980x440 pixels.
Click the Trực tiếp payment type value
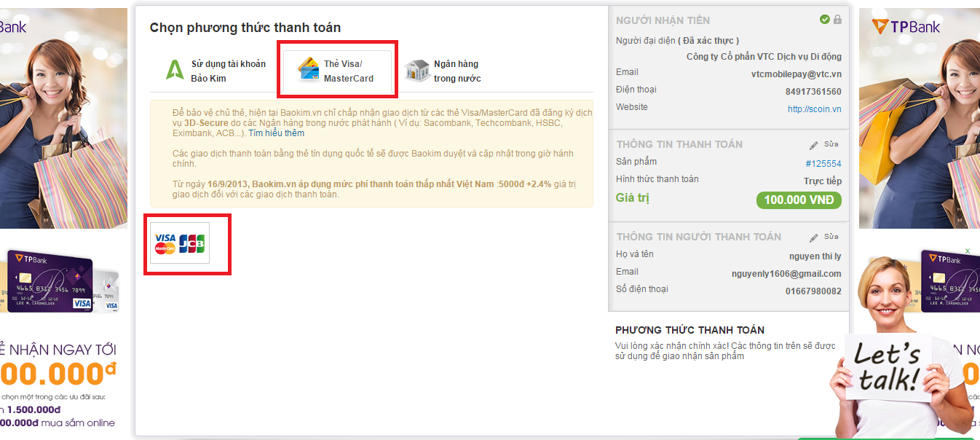click(x=823, y=181)
